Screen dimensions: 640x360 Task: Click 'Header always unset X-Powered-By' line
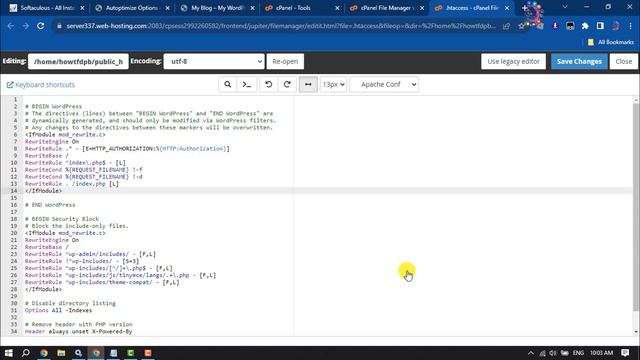78,331
